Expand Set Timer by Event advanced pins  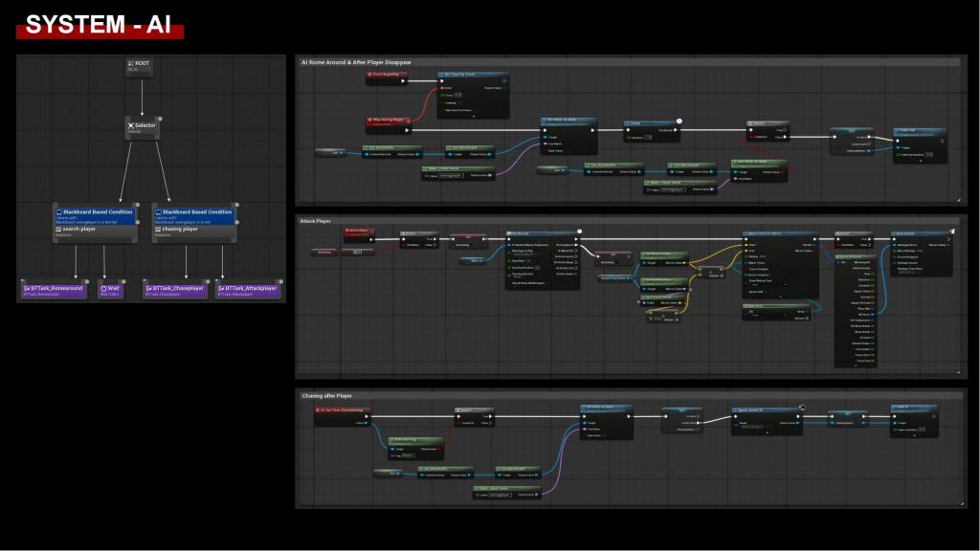(x=473, y=117)
